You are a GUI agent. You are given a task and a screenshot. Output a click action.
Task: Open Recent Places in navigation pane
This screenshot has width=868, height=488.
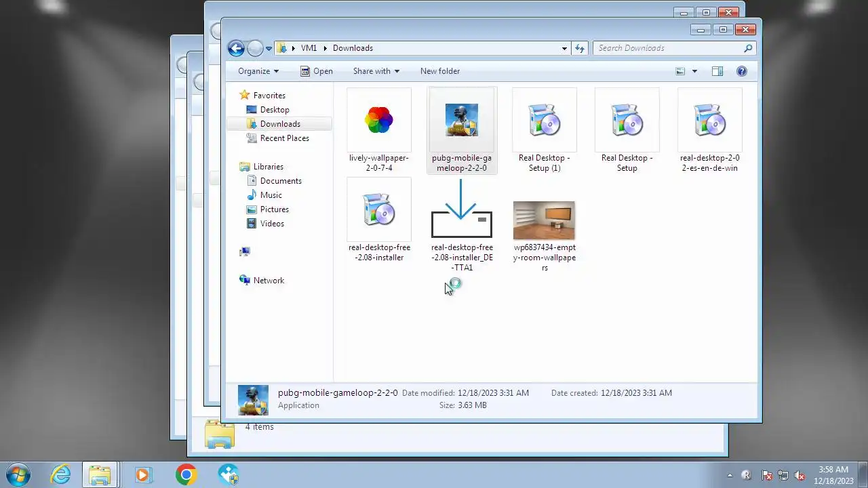[285, 138]
